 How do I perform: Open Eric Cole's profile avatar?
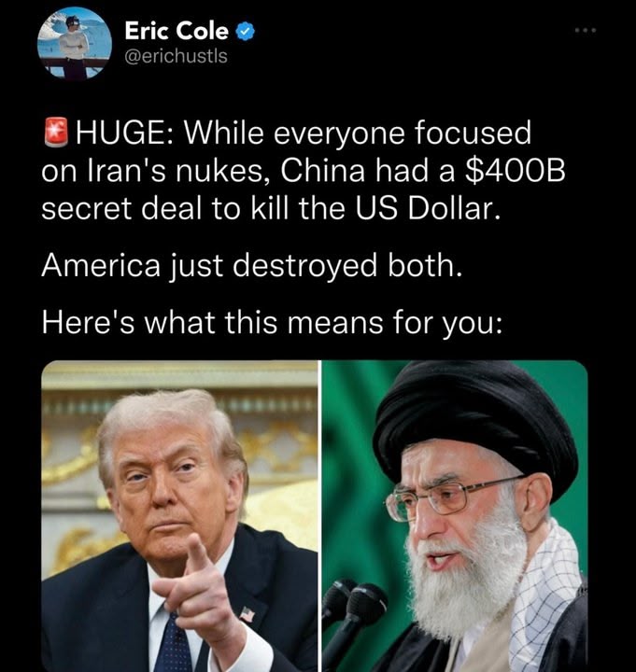click(x=75, y=43)
